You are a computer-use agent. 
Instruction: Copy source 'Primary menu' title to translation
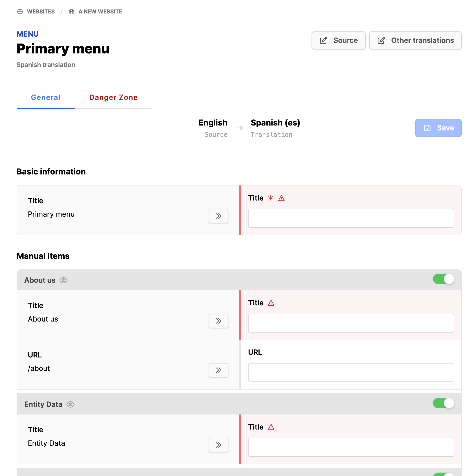pyautogui.click(x=219, y=216)
